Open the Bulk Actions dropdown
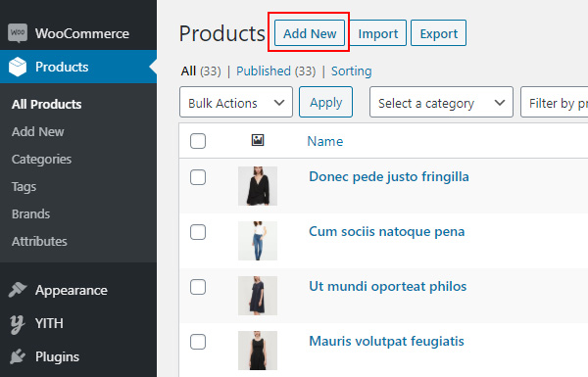 236,102
